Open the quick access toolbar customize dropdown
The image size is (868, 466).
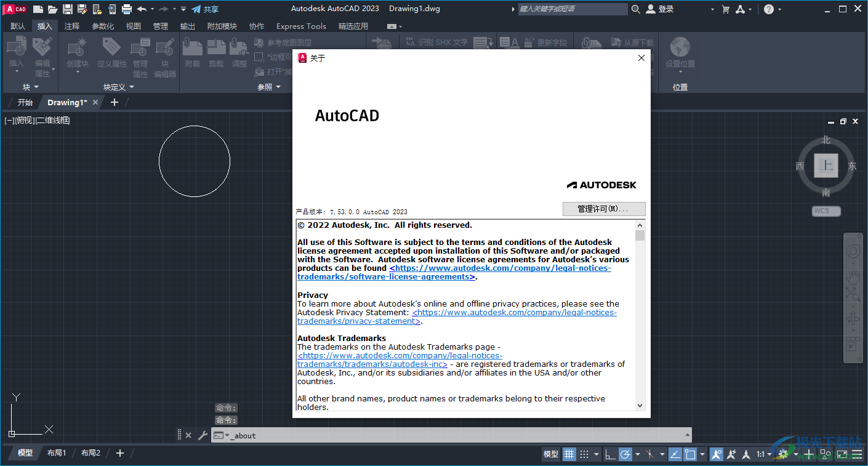click(x=183, y=9)
